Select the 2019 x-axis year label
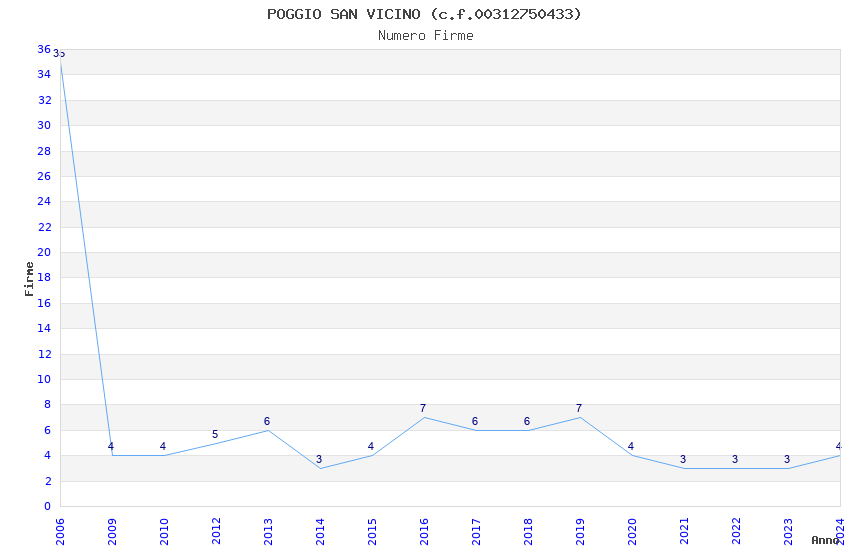 (580, 532)
